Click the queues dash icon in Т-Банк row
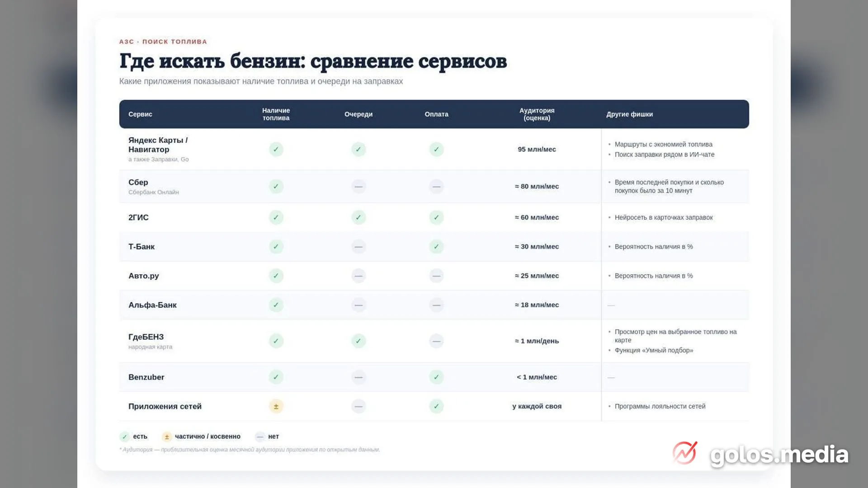Screen dimensions: 868x488 click(358, 247)
